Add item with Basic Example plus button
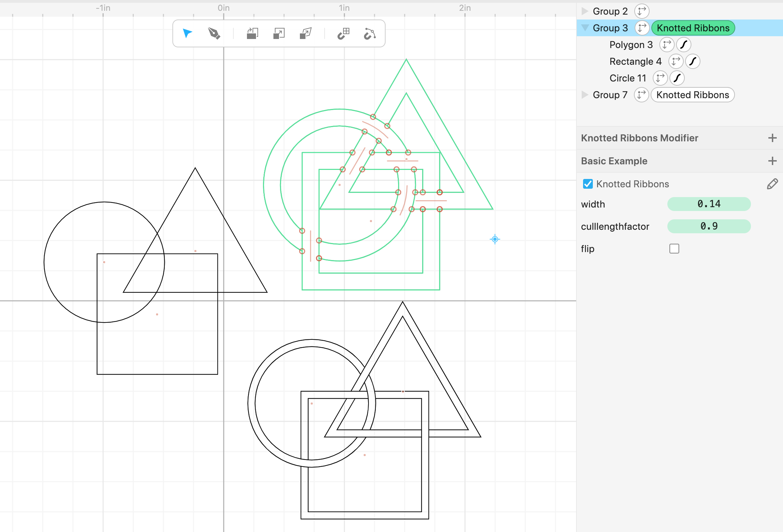The image size is (783, 532). (x=772, y=161)
